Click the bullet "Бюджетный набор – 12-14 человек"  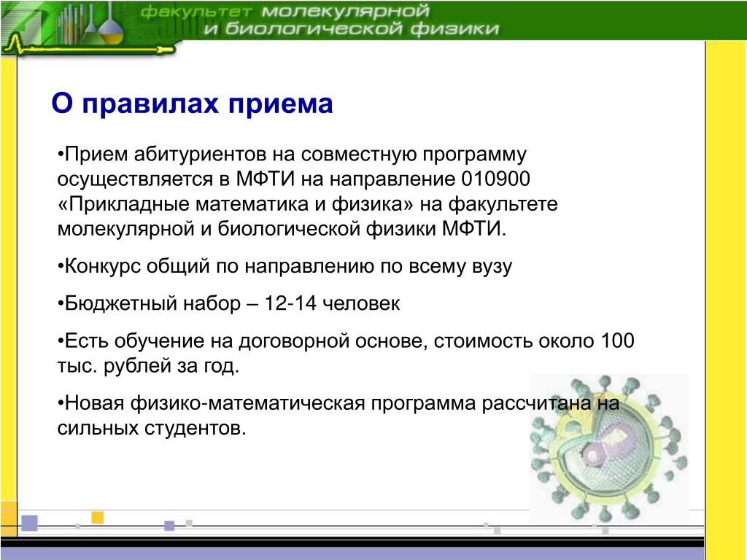(228, 303)
